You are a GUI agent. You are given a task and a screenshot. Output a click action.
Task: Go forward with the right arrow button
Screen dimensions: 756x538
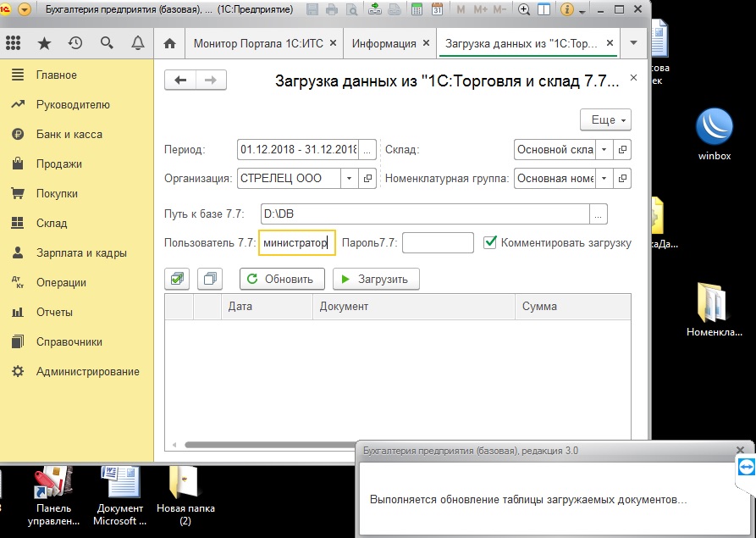[211, 80]
